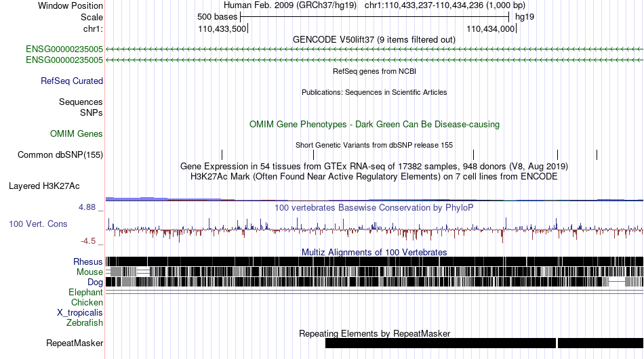The width and height of the screenshot is (644, 359).
Task: Select the Elephant alignment label
Action: pos(85,292)
